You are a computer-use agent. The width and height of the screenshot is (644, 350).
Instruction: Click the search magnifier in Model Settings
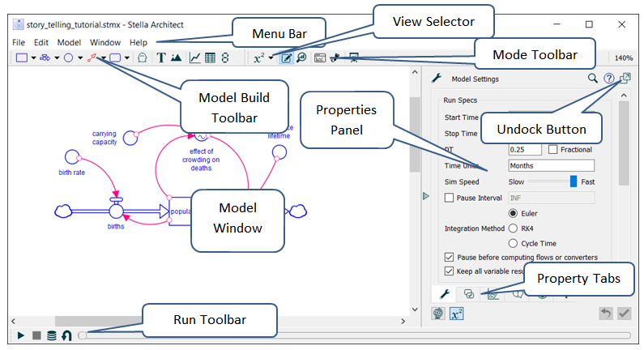click(592, 79)
